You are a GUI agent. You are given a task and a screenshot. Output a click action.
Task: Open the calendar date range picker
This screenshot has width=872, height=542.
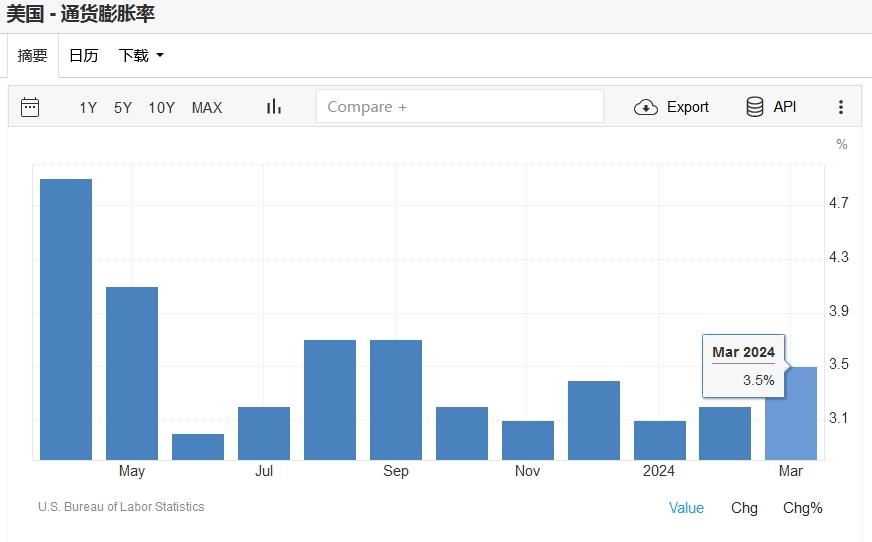point(30,107)
